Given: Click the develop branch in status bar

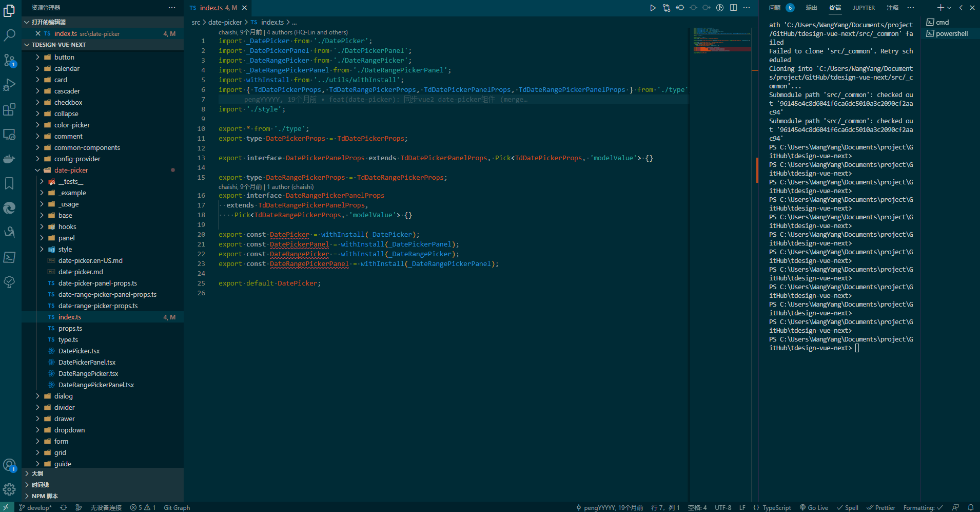Looking at the screenshot, I should (x=35, y=507).
